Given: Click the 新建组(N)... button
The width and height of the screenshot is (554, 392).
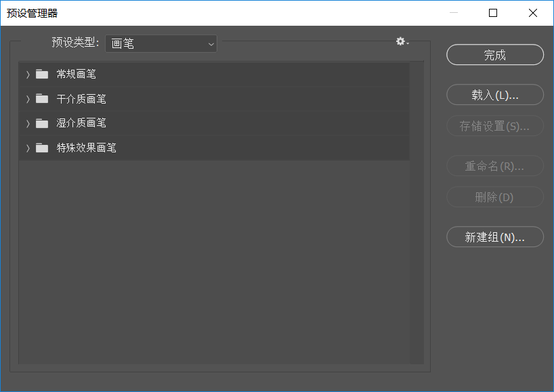Looking at the screenshot, I should [494, 237].
